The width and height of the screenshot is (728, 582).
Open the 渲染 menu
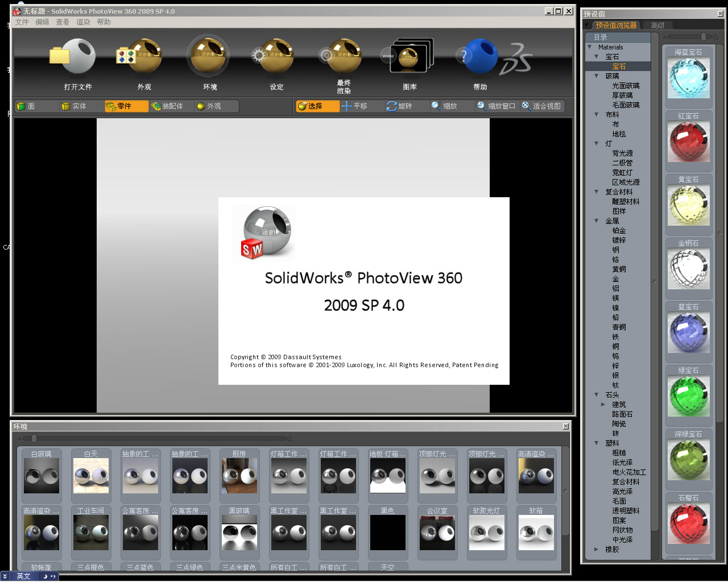84,22
